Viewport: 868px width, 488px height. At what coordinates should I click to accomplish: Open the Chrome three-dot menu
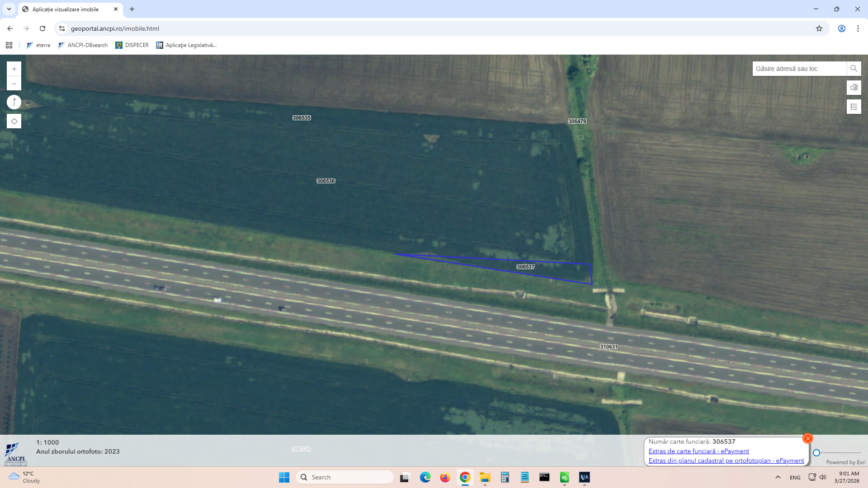coord(858,28)
